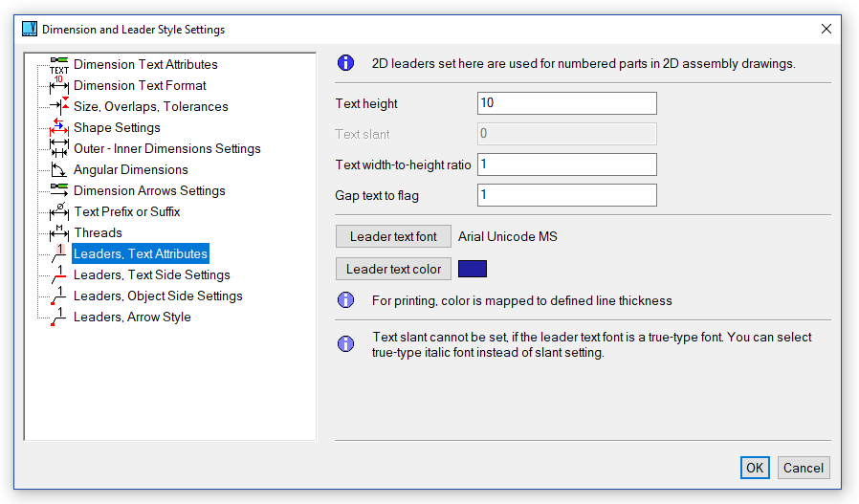The height and width of the screenshot is (504, 859).
Task: Click the Text Prefix or Suffix icon
Action: (58, 212)
